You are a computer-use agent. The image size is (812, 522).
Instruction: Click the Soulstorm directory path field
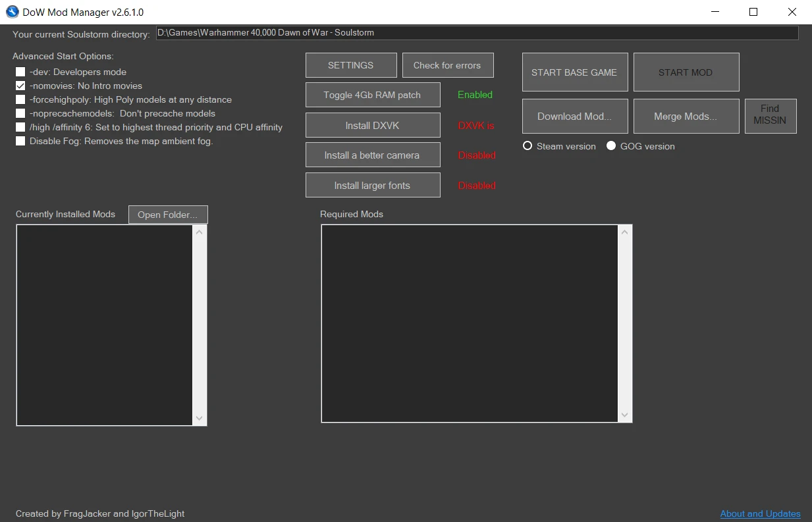pos(477,33)
